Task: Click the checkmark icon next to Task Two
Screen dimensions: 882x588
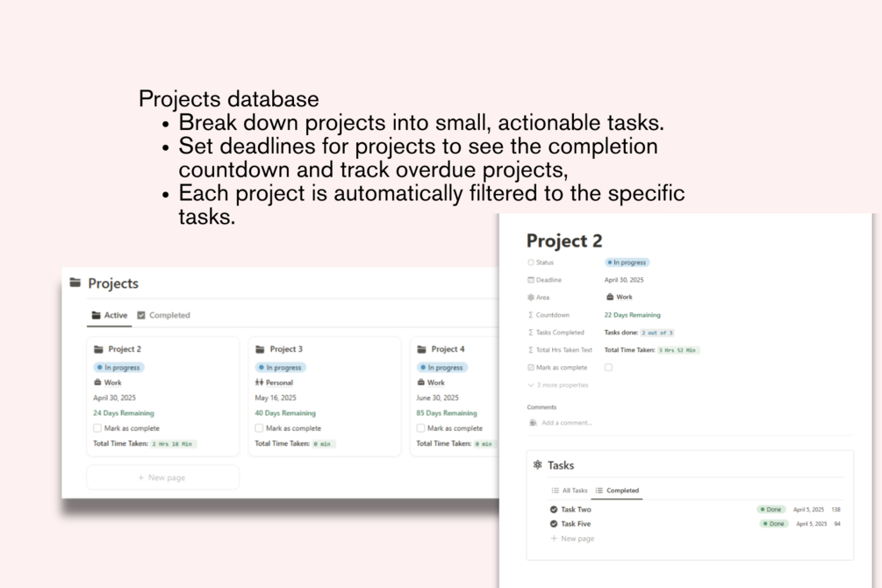Action: coord(554,509)
